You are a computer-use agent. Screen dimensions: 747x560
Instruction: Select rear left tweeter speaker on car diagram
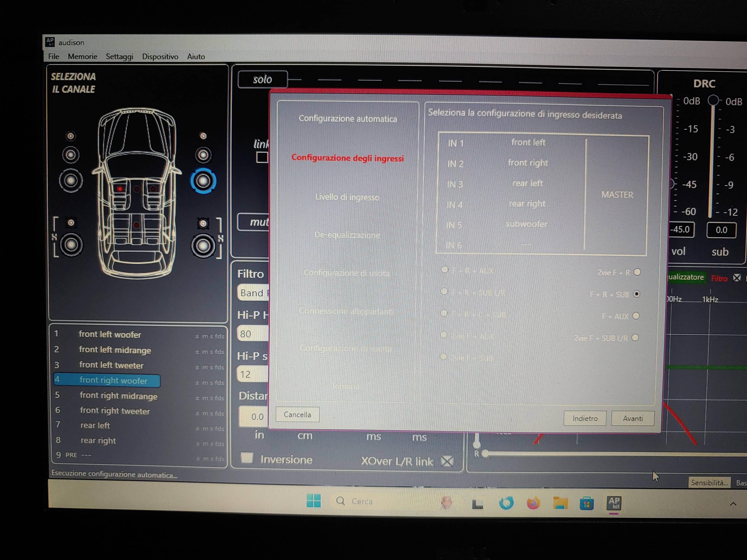[x=71, y=223]
